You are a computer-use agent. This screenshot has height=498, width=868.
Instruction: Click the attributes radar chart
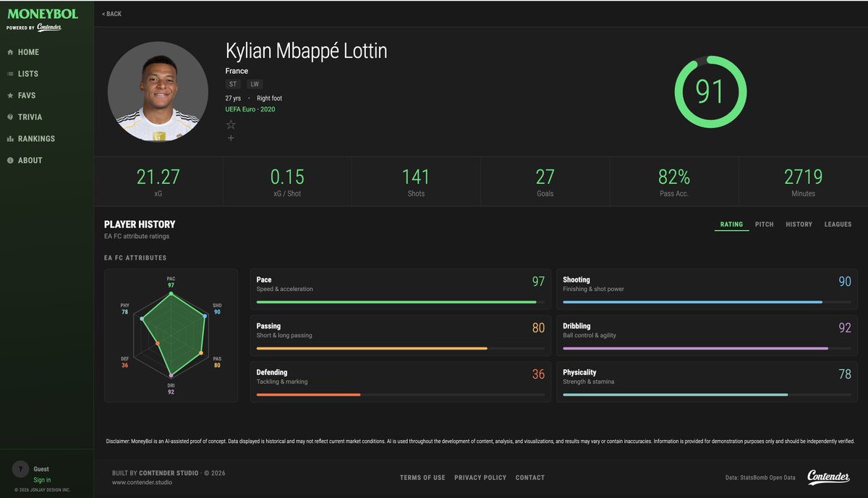pyautogui.click(x=171, y=335)
